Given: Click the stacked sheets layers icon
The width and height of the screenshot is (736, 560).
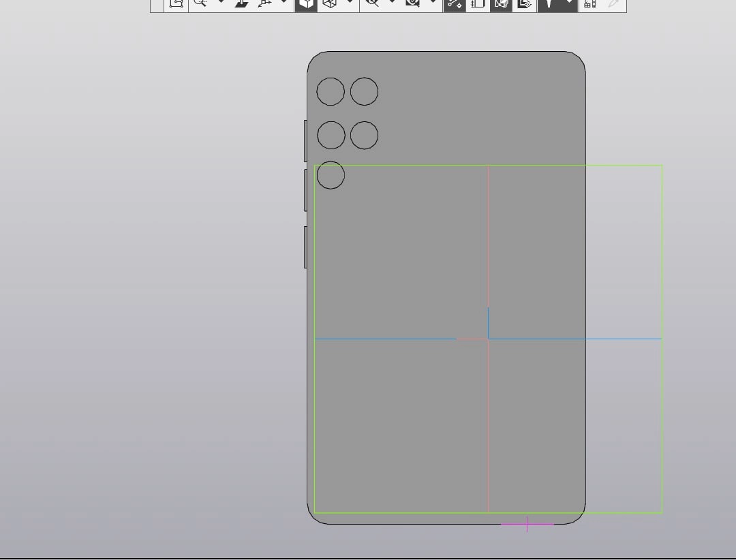Looking at the screenshot, I should point(524,4).
